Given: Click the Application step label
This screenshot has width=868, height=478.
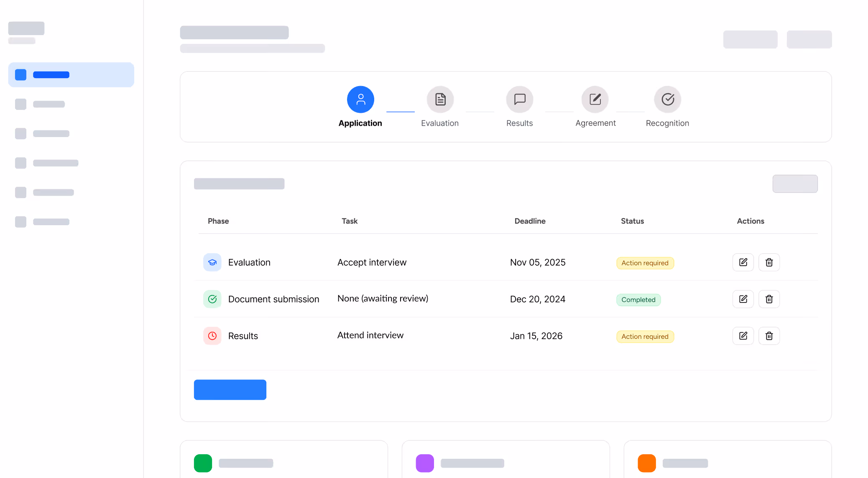Looking at the screenshot, I should coord(360,123).
